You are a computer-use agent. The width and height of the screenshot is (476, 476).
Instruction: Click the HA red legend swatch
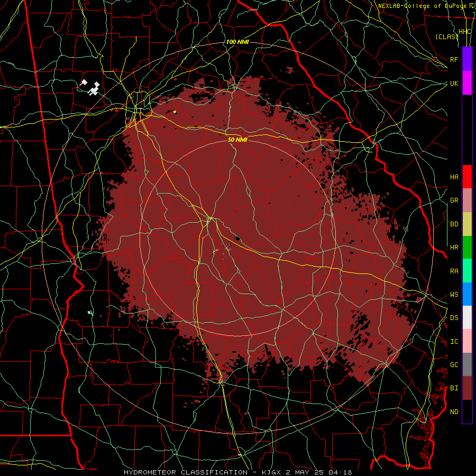467,177
